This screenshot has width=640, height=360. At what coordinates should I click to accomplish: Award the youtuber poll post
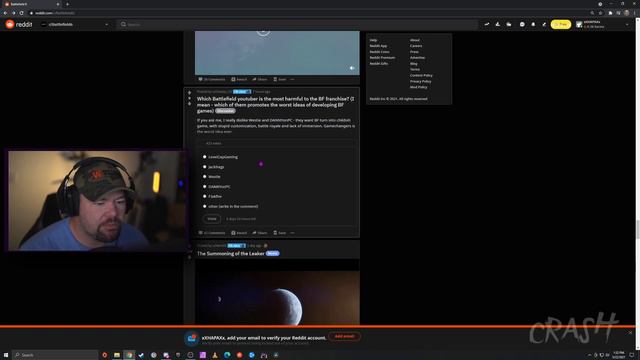click(239, 233)
